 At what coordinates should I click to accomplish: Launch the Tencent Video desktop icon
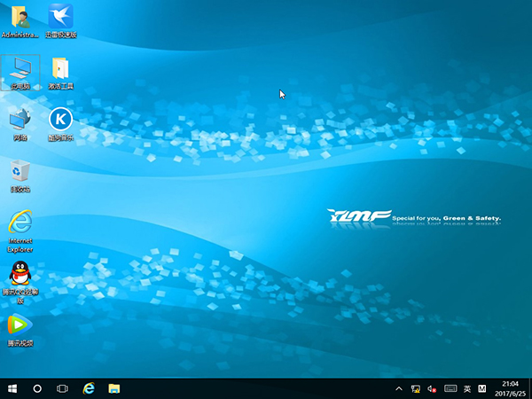pos(20,325)
